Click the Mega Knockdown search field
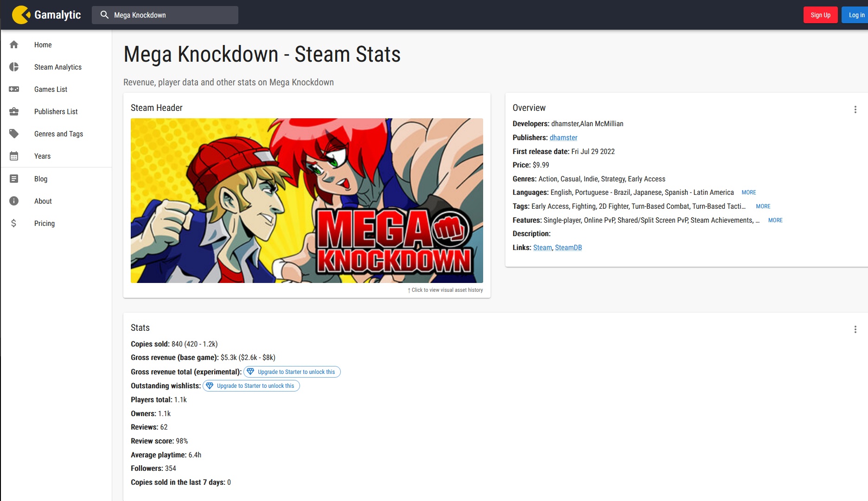Viewport: 868px width, 501px height. pyautogui.click(x=165, y=15)
